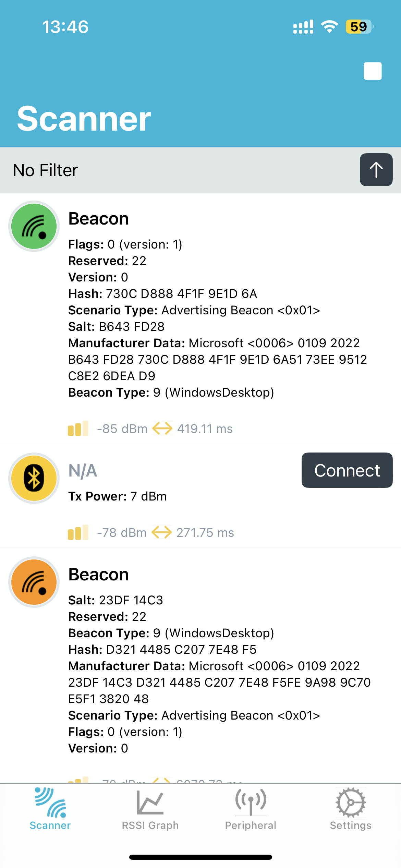Tap the orange beacon icon
The width and height of the screenshot is (401, 868).
click(x=34, y=582)
